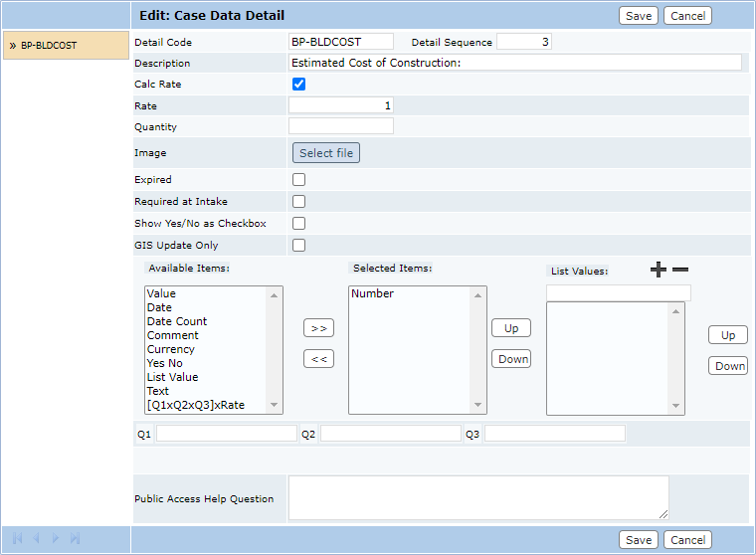Check Required at Intake
The image size is (756, 555).
click(x=299, y=201)
